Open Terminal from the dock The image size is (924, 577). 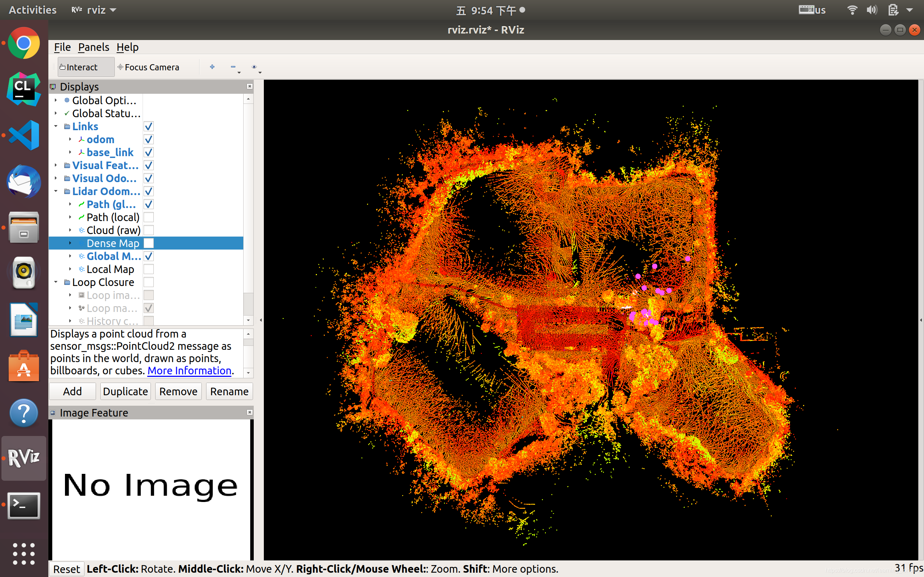click(24, 505)
